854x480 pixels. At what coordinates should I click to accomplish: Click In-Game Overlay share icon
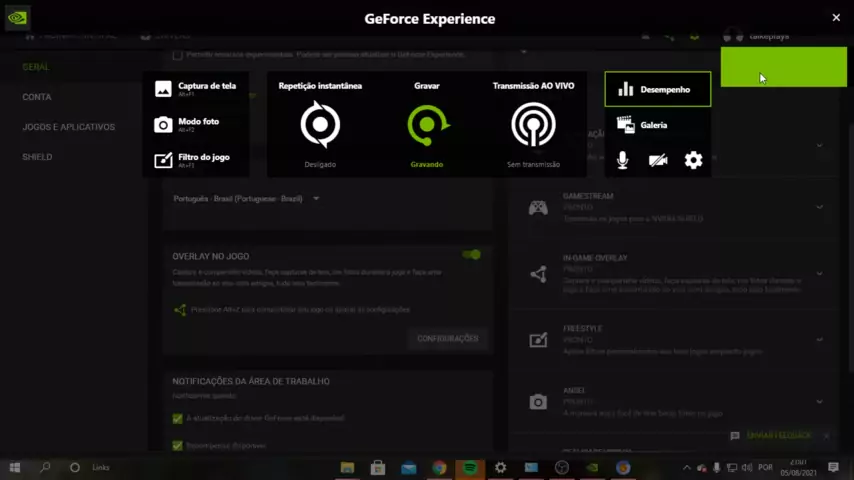538,274
